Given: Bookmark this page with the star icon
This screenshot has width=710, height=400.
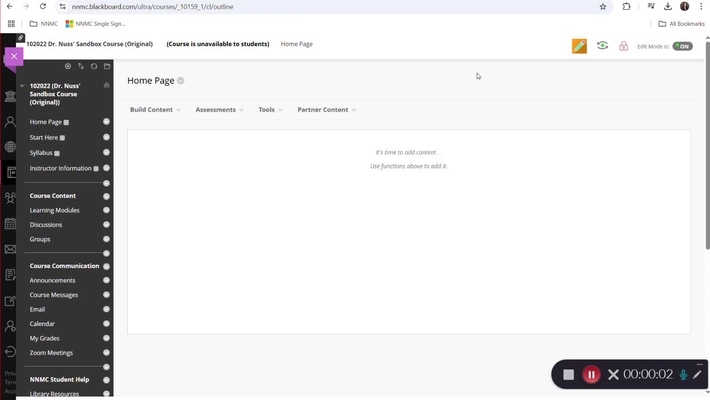Looking at the screenshot, I should 603,7.
